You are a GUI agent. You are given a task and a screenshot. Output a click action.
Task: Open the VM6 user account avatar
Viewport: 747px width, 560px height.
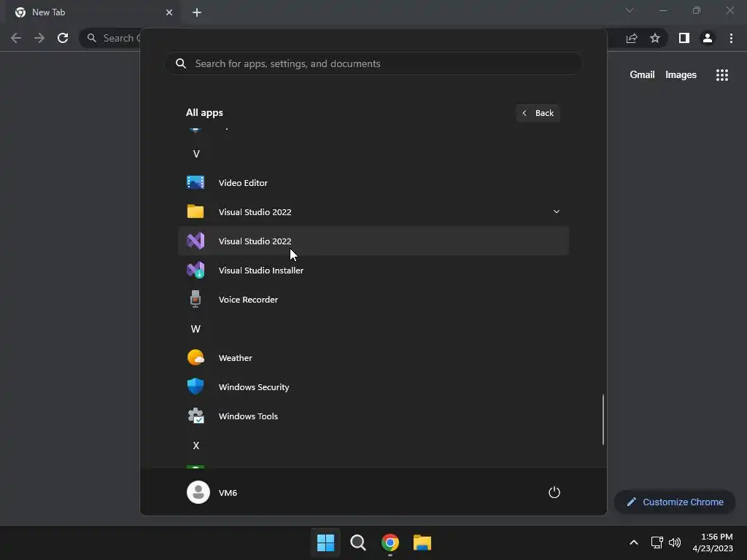click(x=198, y=492)
